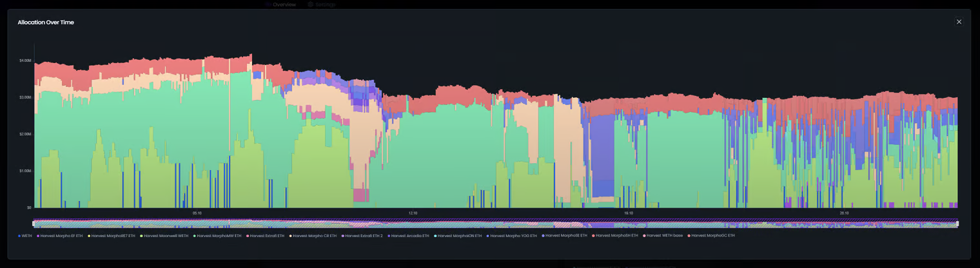Toggle the WETH series in legend
The height and width of the screenshot is (268, 980).
click(26, 236)
